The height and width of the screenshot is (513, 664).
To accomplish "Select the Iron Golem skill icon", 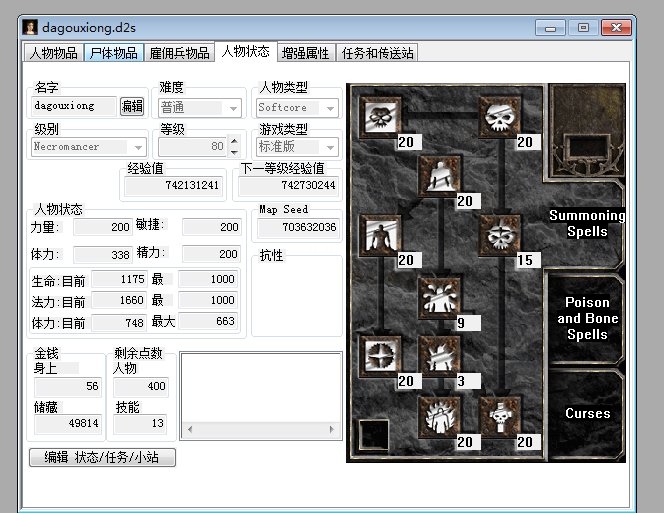I will tap(440, 356).
